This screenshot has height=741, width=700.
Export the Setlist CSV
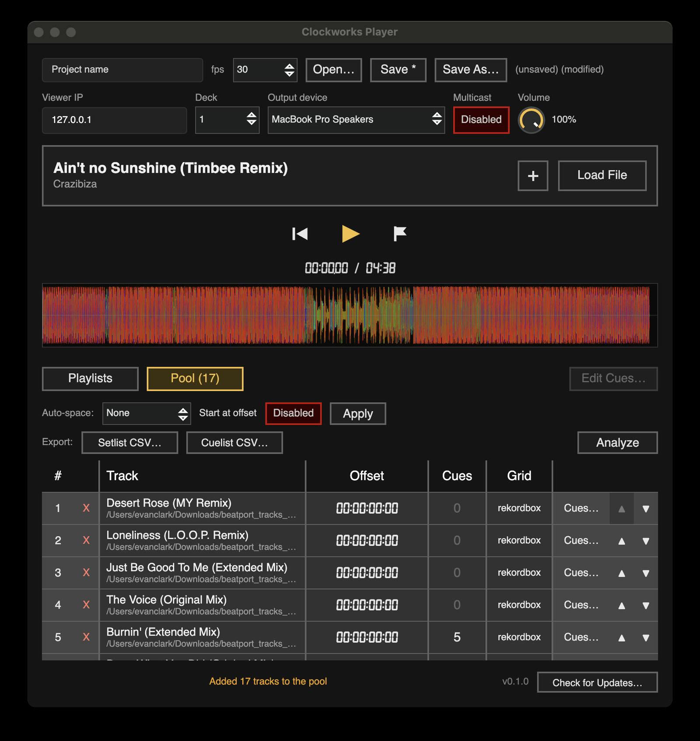pyautogui.click(x=129, y=443)
